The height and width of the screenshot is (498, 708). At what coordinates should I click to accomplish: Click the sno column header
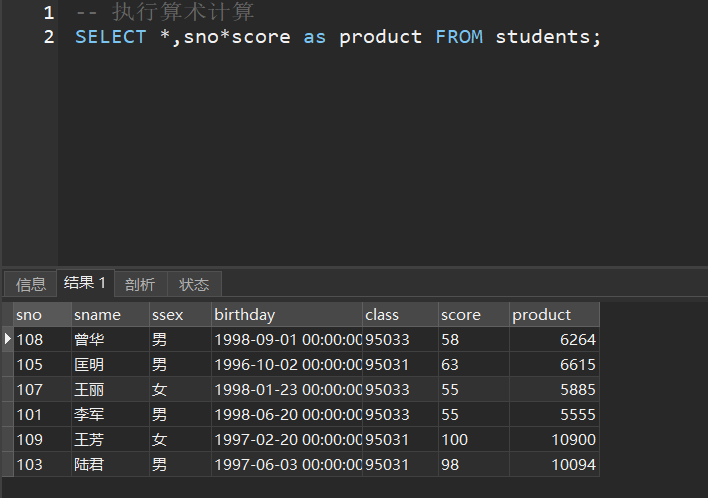pyautogui.click(x=40, y=315)
